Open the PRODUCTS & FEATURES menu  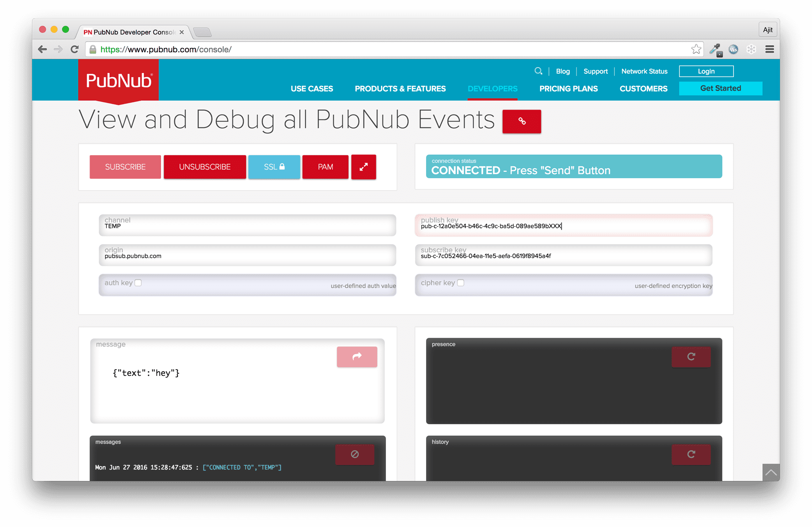click(400, 89)
